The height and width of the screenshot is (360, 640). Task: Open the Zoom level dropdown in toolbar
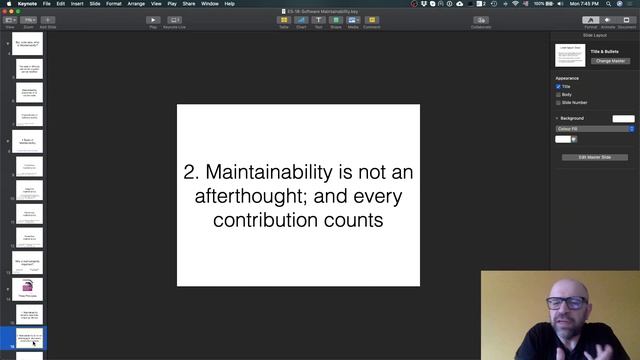(x=28, y=20)
